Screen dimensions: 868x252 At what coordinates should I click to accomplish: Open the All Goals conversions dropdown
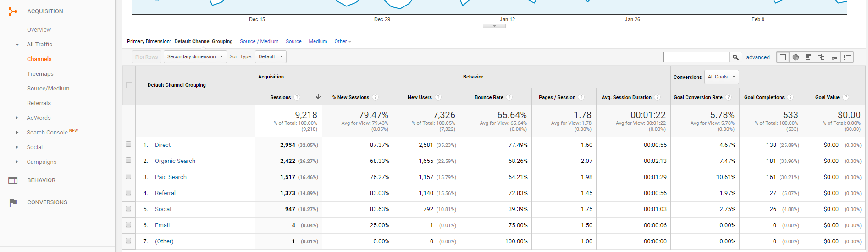721,77
